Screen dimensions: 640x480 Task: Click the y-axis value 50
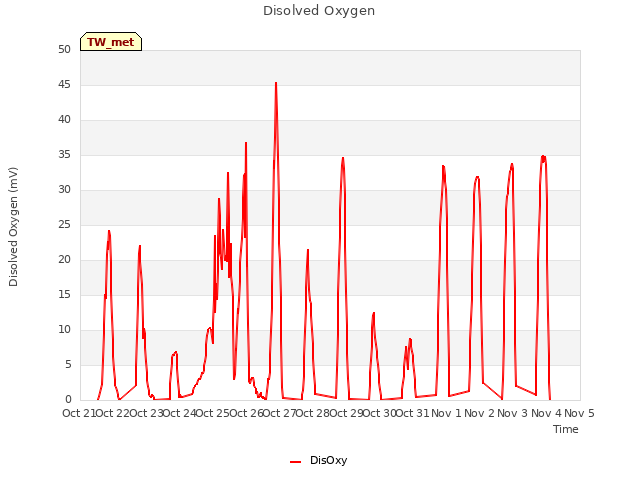point(64,49)
